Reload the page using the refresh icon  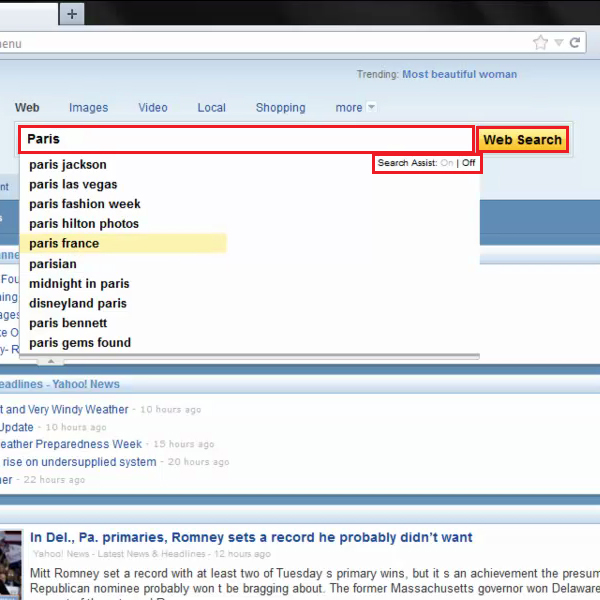[575, 42]
